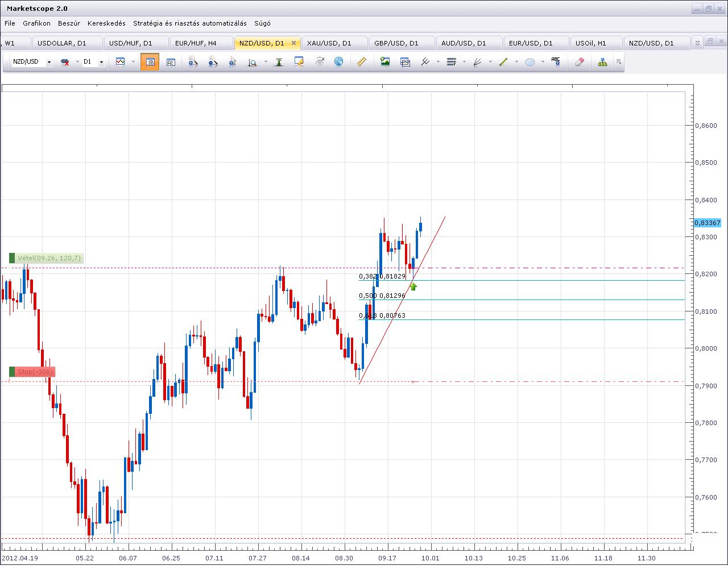
Task: Close the active NZD/USD, D1 tab
Action: [x=293, y=43]
